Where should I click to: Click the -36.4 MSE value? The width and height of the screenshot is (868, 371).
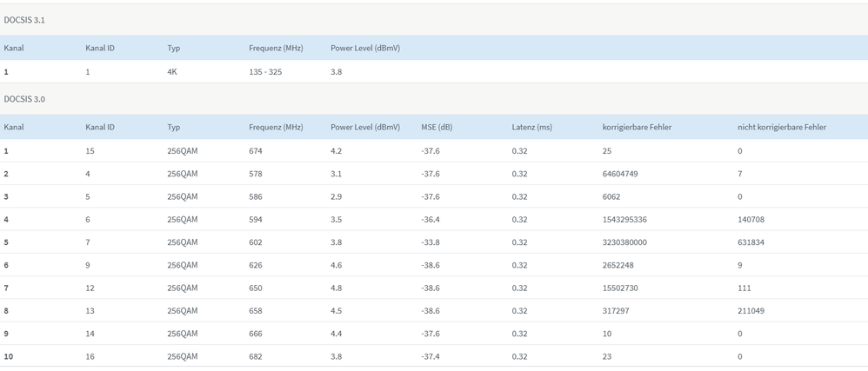pos(431,220)
